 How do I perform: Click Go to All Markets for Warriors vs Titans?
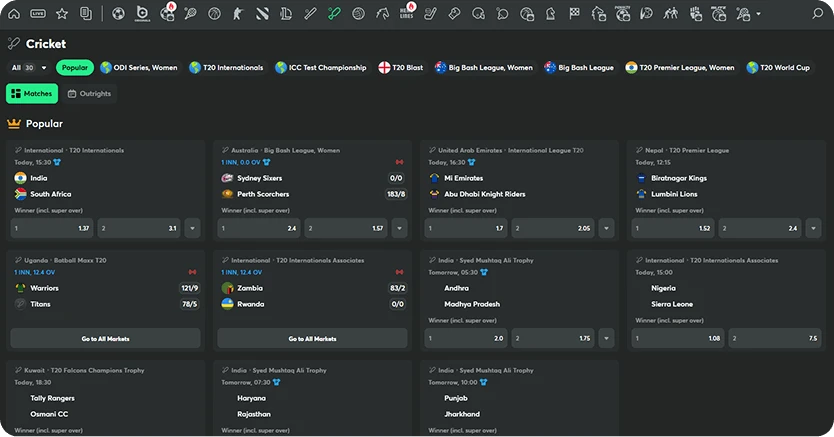[105, 338]
